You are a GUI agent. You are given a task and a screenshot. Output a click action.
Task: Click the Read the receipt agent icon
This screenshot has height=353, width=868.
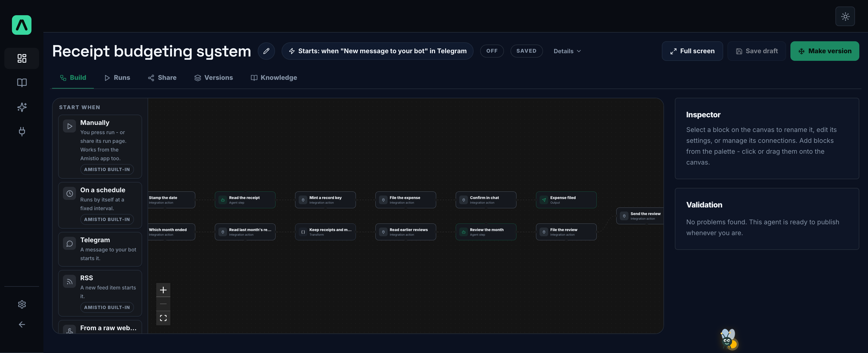(223, 200)
